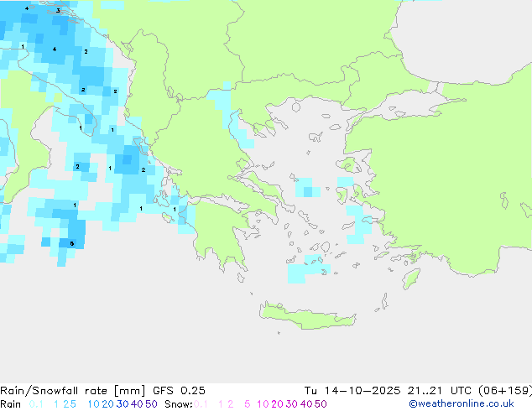Select the Rain legend value 10
The width and height of the screenshot is (532, 411).
point(93,404)
